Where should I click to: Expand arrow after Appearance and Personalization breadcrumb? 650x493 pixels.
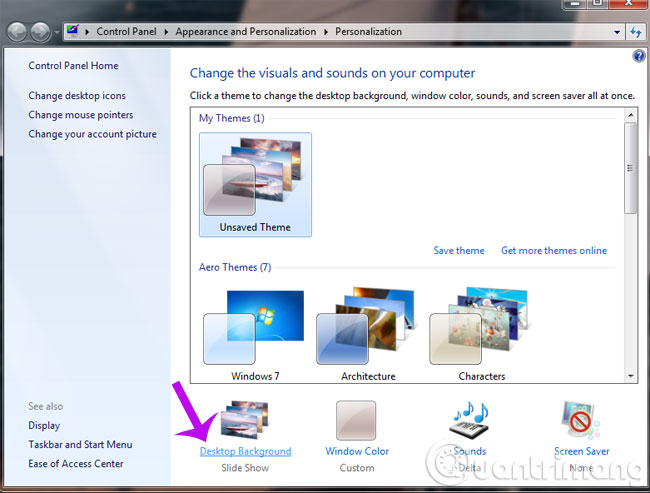[326, 32]
